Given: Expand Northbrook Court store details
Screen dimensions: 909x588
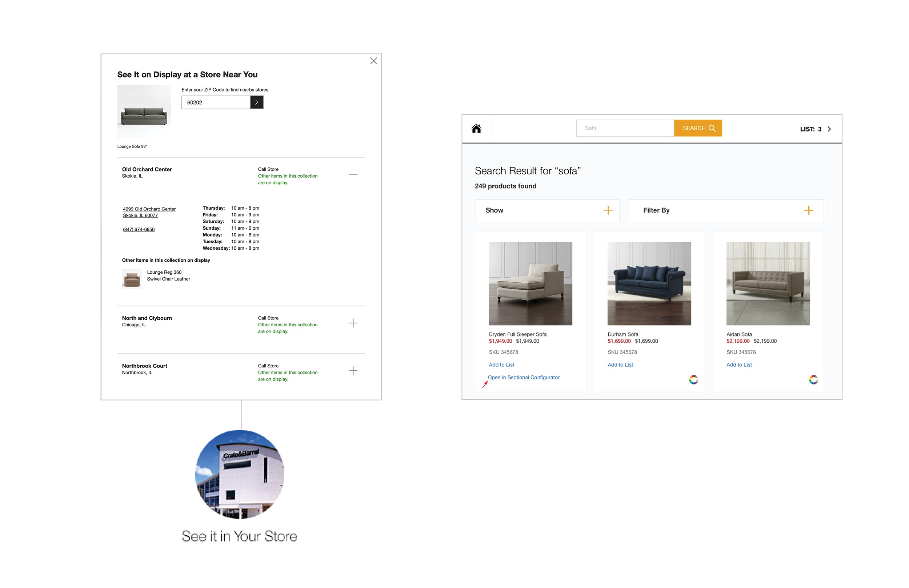Looking at the screenshot, I should [353, 371].
